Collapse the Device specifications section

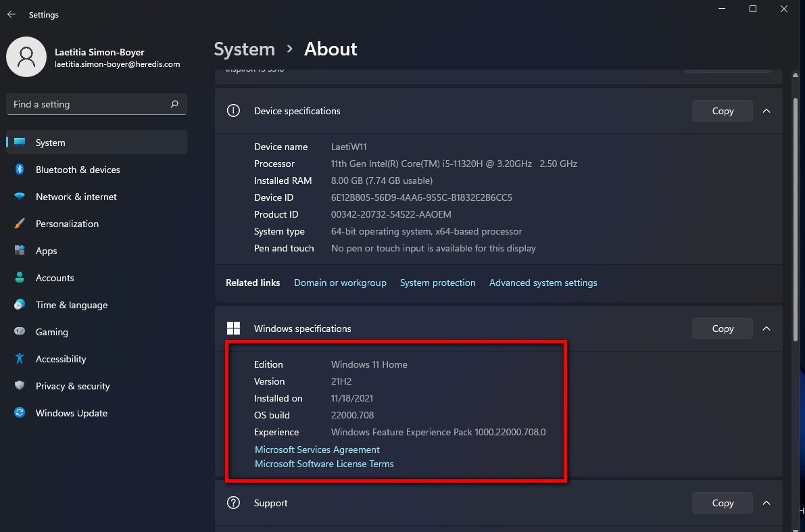click(x=766, y=111)
